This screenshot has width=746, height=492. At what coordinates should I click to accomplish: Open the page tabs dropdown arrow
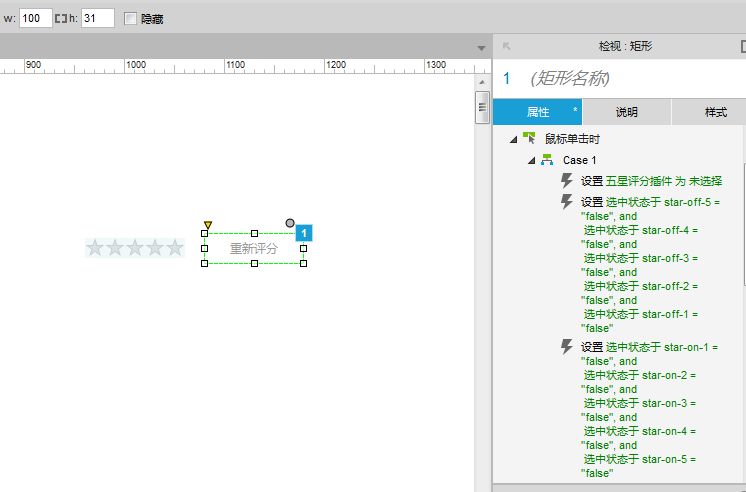pyautogui.click(x=481, y=48)
